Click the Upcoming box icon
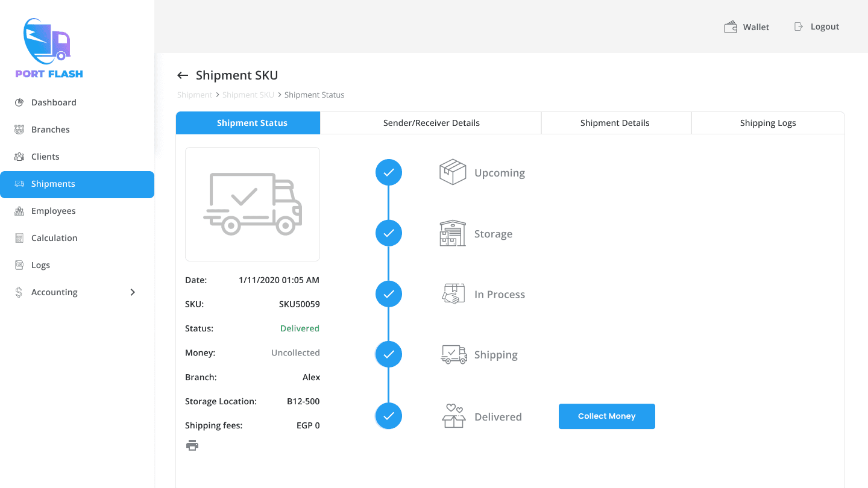This screenshot has width=868, height=488. click(453, 172)
